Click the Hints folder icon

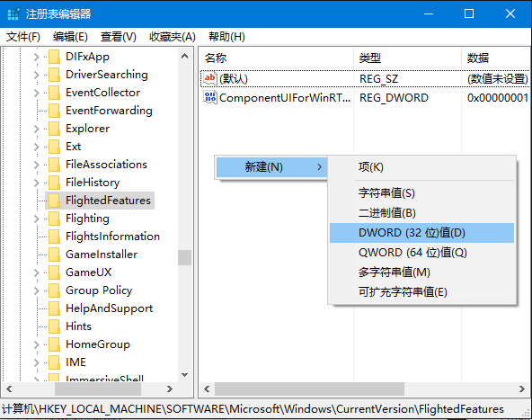(x=54, y=326)
